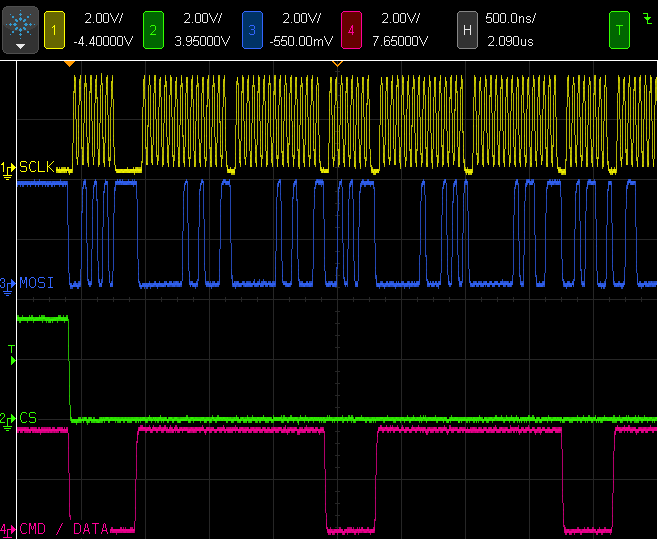The width and height of the screenshot is (658, 540).
Task: Open the horizontal H timebase settings
Action: [467, 30]
